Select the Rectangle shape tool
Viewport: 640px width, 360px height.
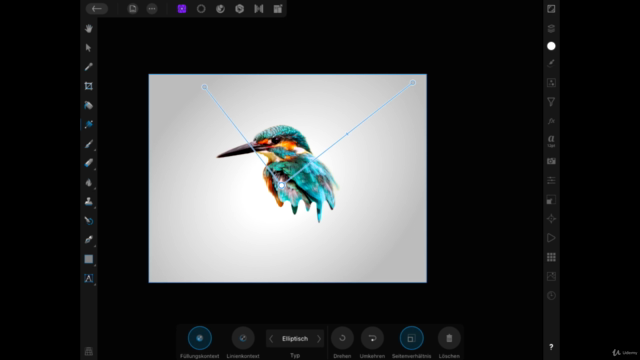click(89, 259)
